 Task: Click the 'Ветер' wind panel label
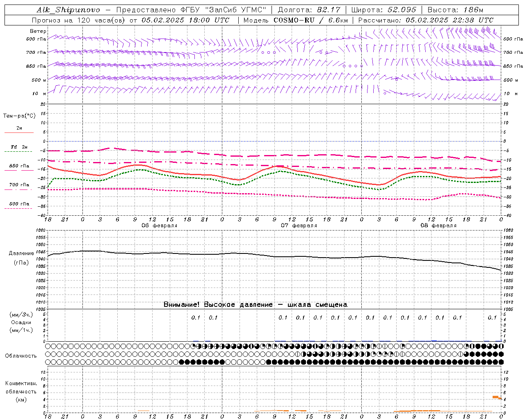coord(38,31)
